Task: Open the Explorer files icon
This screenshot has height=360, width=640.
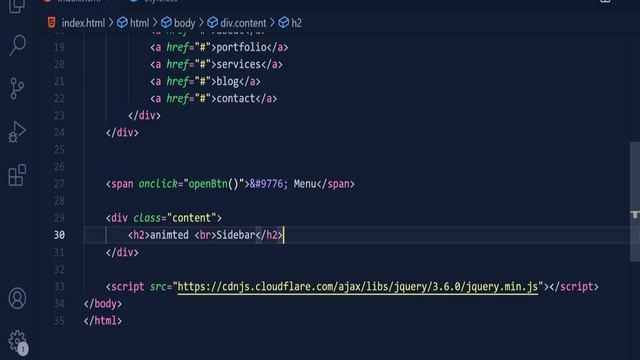Action: point(17,6)
